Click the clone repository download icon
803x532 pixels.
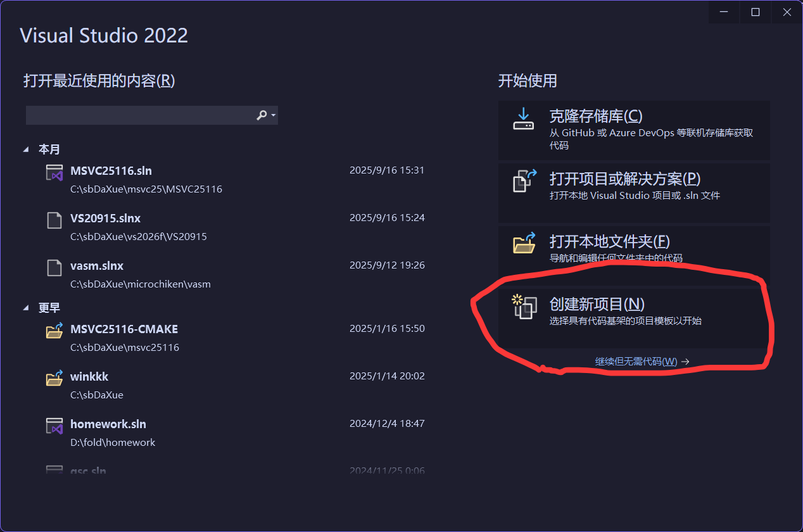pos(523,118)
